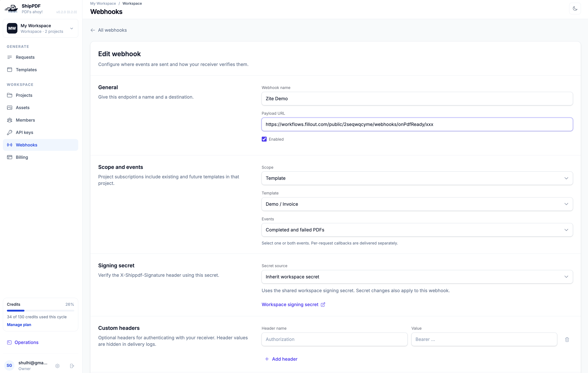Open Templates in the sidebar
Image resolution: width=588 pixels, height=373 pixels.
pos(41,70)
